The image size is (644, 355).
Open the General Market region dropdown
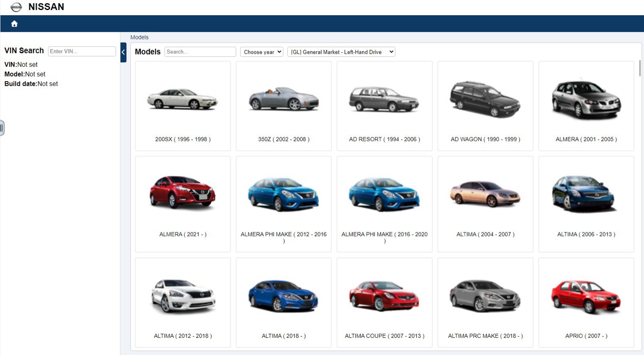click(341, 52)
